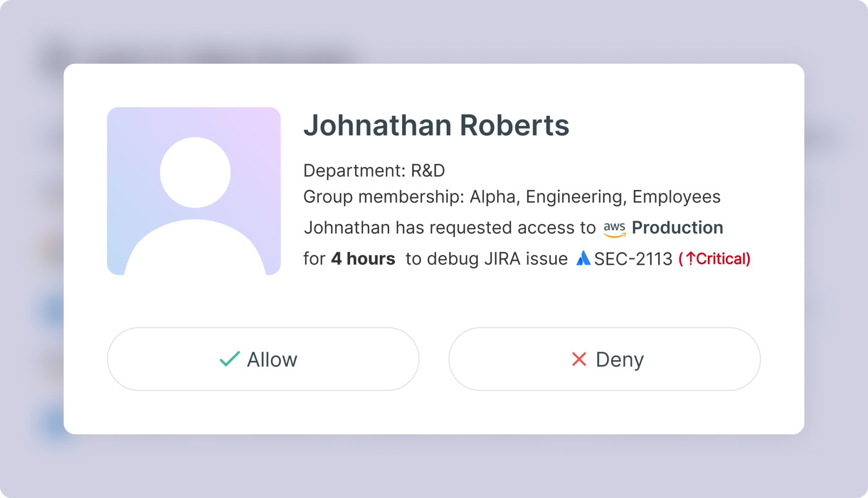The height and width of the screenshot is (498, 868).
Task: Open JIRA issue SEC-2113
Action: (633, 259)
